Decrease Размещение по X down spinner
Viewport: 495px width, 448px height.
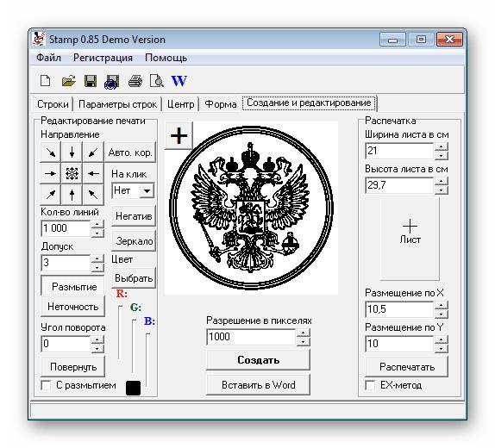tap(441, 314)
